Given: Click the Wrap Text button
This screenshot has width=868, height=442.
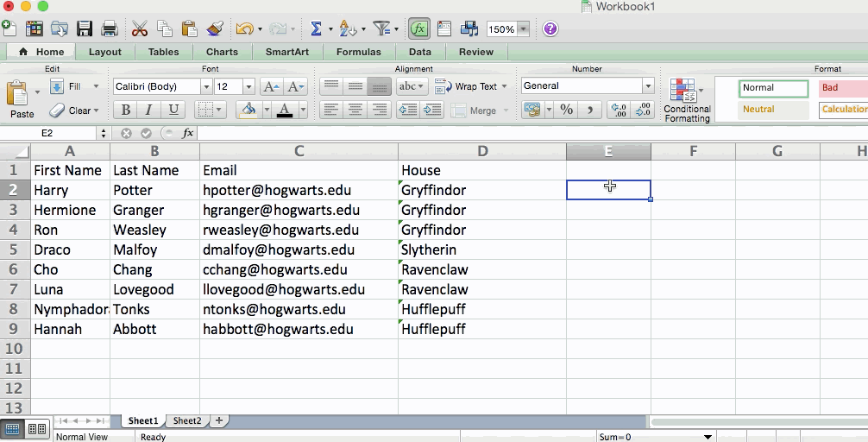Looking at the screenshot, I should (x=467, y=86).
